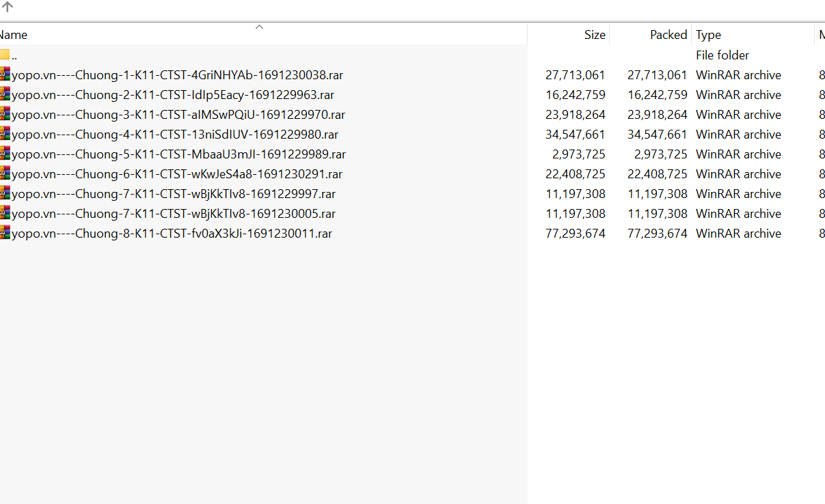Click the Chuong-2 archive's WinRAR icon
The image size is (825, 504).
(x=5, y=94)
